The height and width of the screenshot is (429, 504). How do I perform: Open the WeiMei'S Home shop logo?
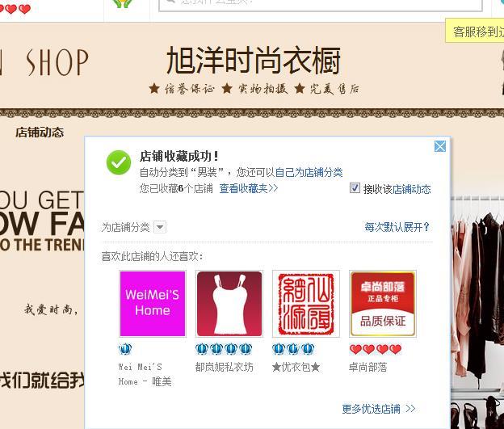coord(153,304)
